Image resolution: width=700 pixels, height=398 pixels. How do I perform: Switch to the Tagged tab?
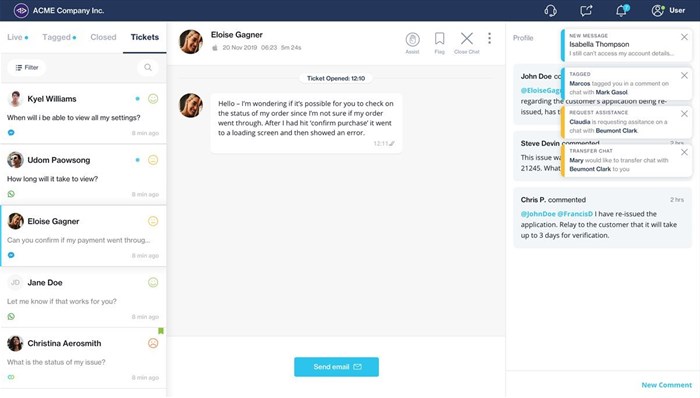(59, 37)
